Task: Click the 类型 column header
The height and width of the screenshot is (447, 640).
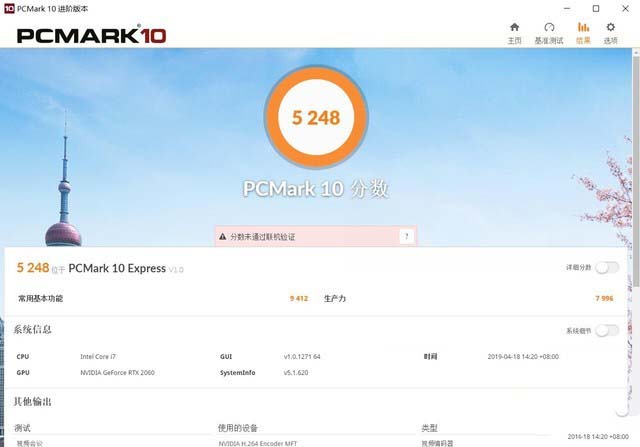Action: tap(429, 428)
